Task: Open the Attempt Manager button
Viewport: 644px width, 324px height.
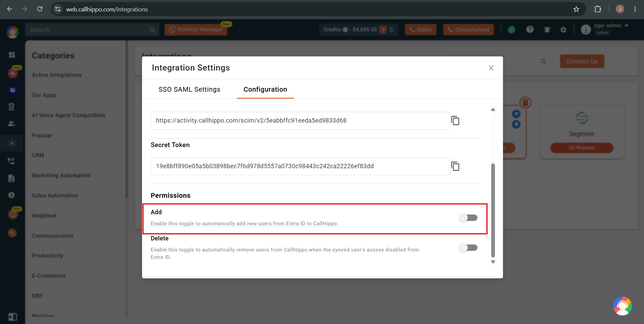Action: pyautogui.click(x=196, y=30)
